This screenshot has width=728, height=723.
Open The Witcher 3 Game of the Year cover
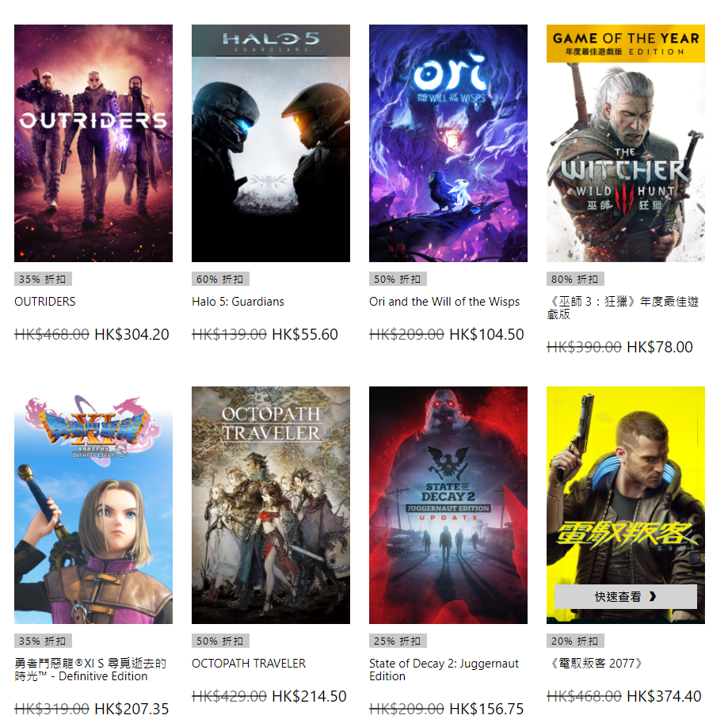(x=625, y=143)
